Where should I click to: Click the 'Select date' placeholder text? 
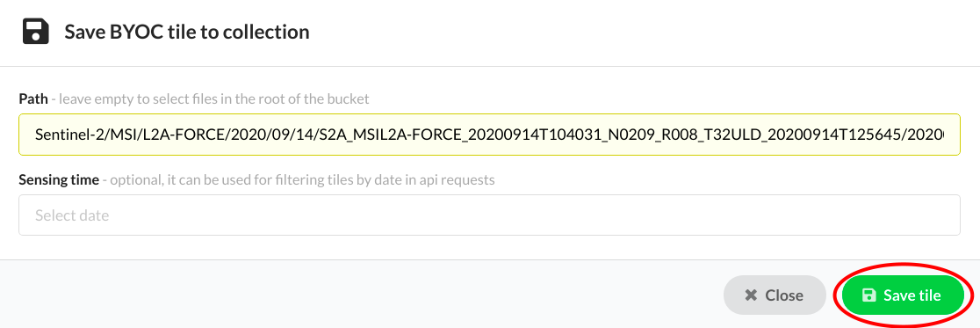tap(72, 216)
